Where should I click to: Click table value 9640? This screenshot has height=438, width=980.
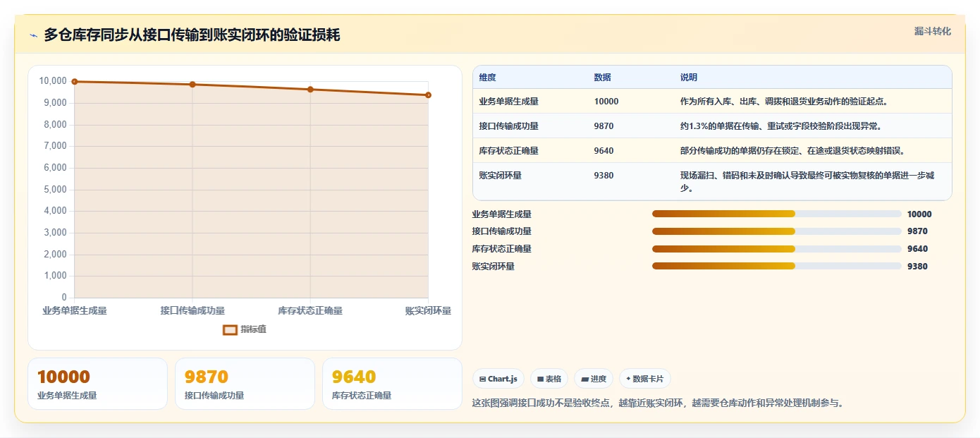pyautogui.click(x=604, y=151)
